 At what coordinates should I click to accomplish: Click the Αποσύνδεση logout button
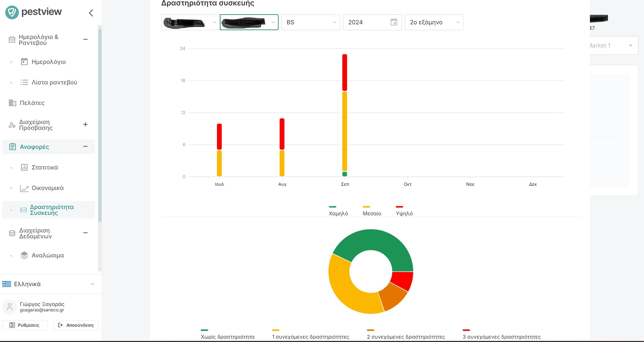(76, 325)
